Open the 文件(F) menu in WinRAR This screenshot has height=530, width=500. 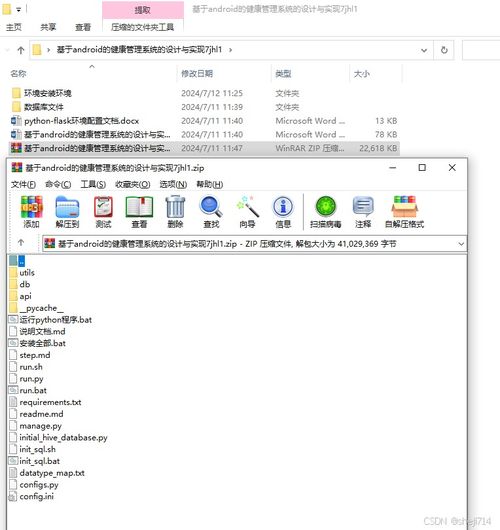click(x=23, y=185)
